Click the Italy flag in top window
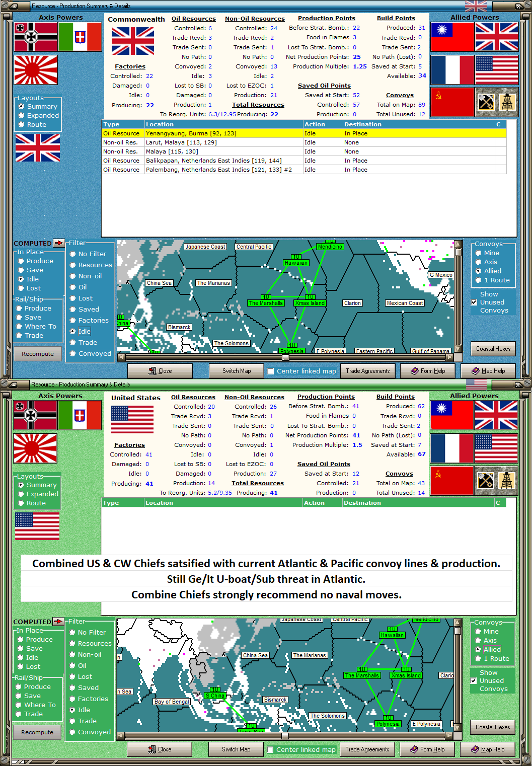Screen dimensions: 532x766 point(80,37)
